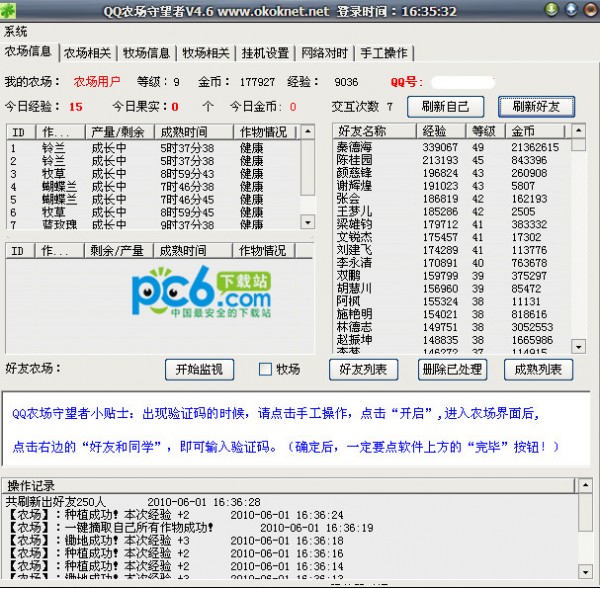Select friend 陈桂园 in list

tap(452, 160)
